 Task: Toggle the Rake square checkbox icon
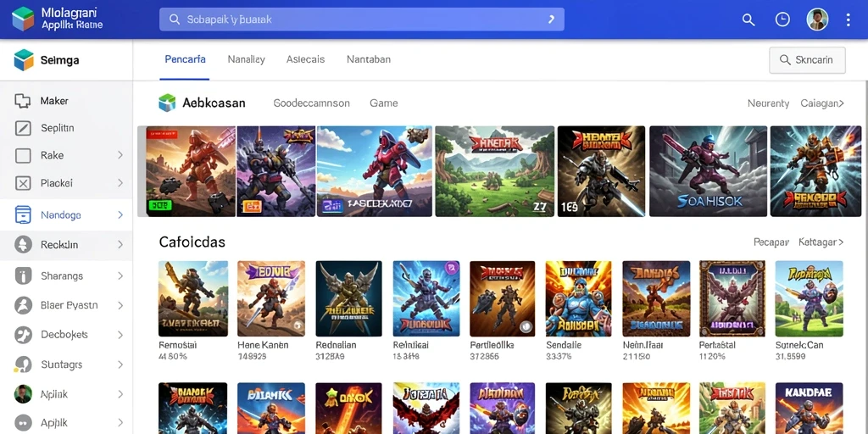23,156
